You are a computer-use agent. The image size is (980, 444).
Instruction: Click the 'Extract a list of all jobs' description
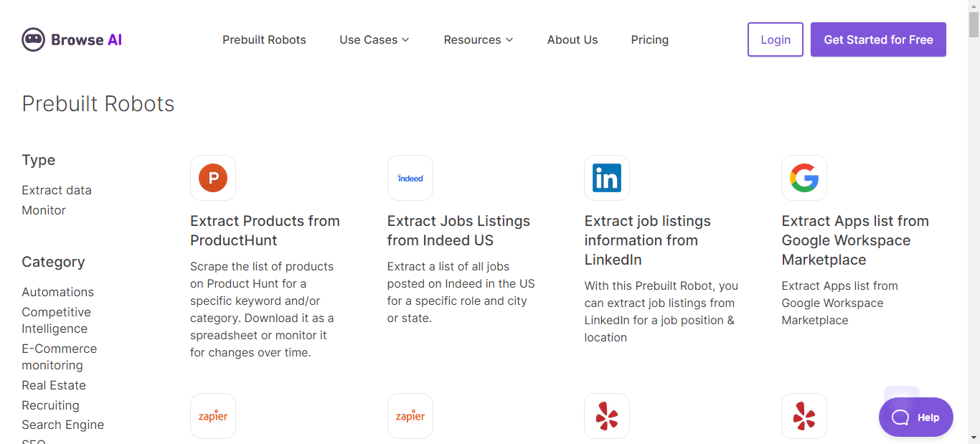point(461,292)
